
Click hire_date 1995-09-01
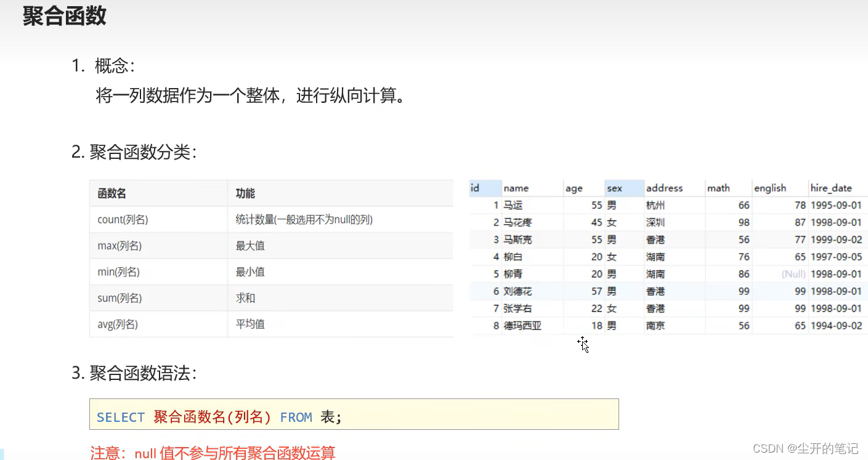click(x=837, y=205)
